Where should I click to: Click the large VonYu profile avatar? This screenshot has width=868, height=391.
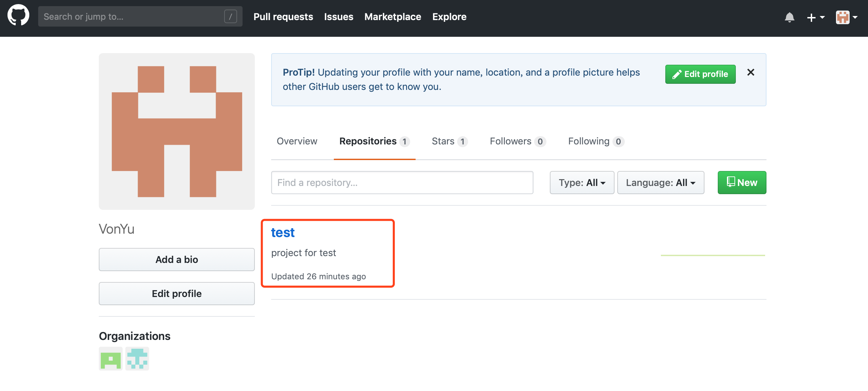tap(176, 131)
